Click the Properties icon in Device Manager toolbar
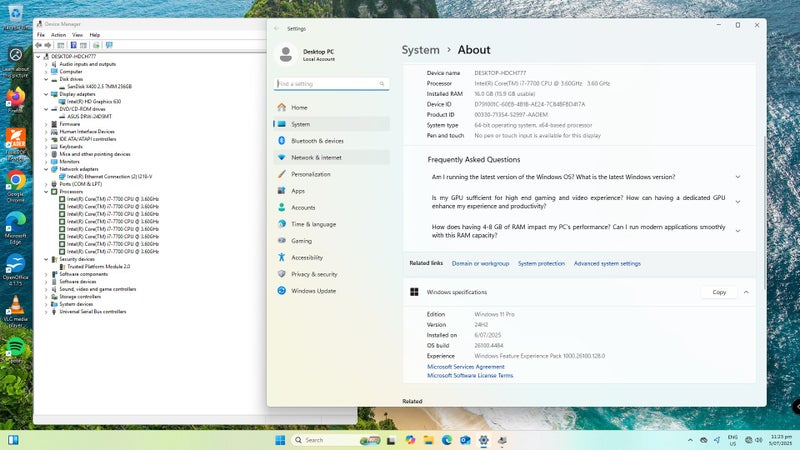The image size is (800, 450). point(61,45)
